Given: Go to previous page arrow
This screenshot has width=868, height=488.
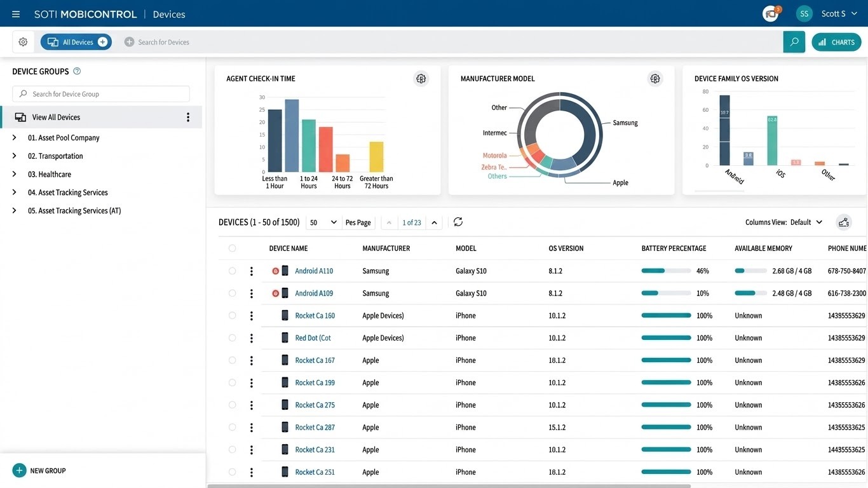Looking at the screenshot, I should pyautogui.click(x=389, y=222).
